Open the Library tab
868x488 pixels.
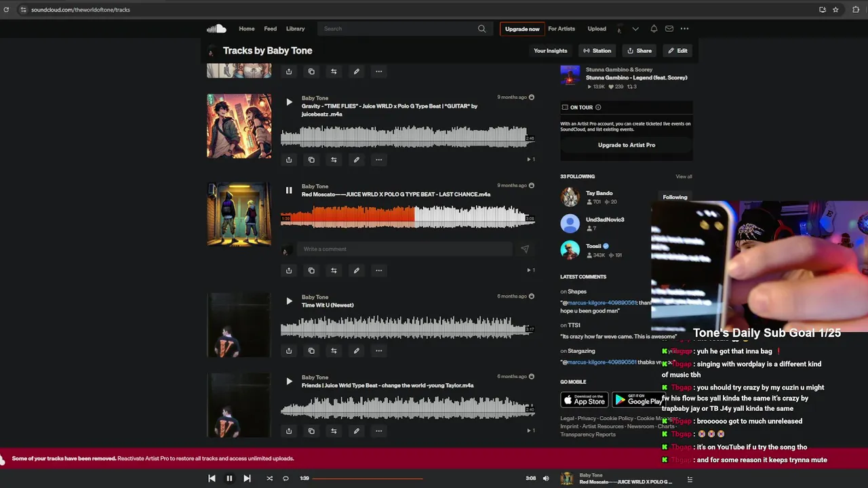[295, 28]
